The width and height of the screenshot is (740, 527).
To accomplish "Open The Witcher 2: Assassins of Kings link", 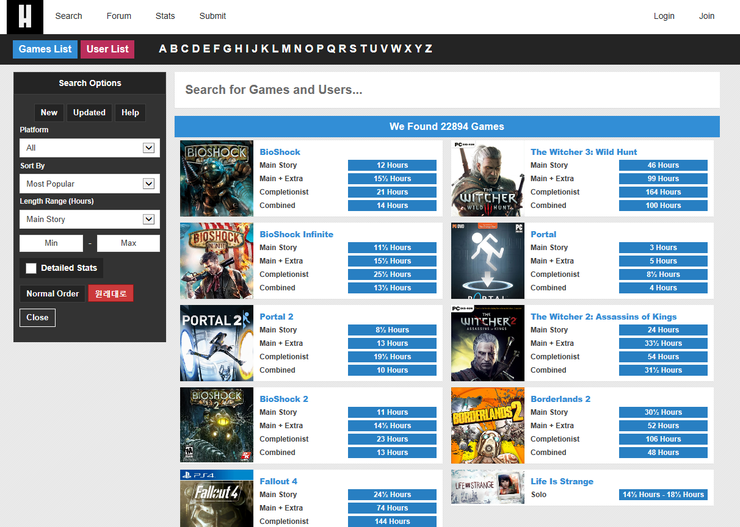I will click(x=604, y=317).
